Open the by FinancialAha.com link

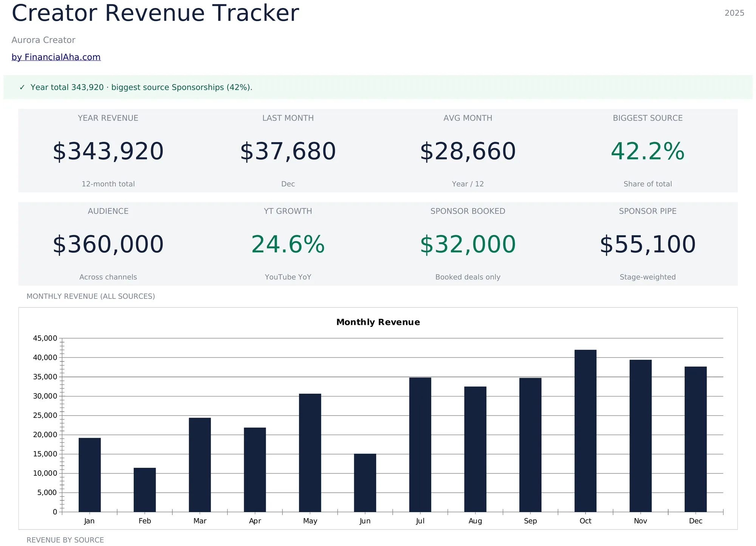click(56, 57)
